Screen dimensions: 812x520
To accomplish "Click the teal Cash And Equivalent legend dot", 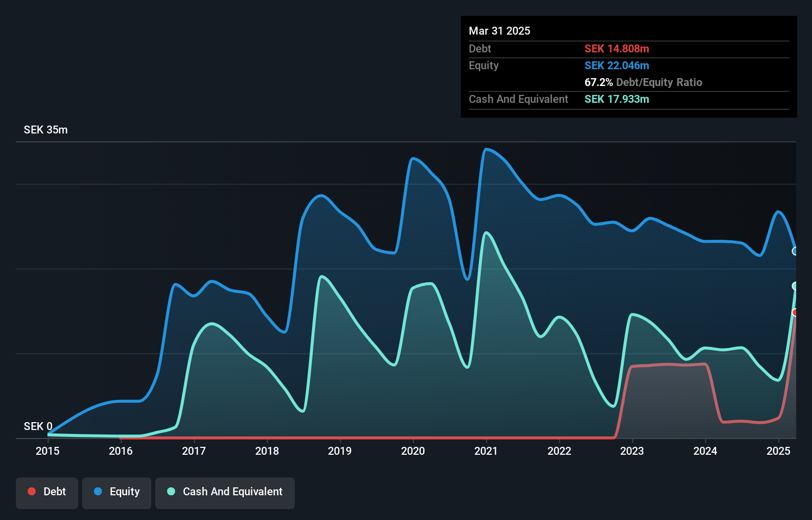I will (x=171, y=491).
